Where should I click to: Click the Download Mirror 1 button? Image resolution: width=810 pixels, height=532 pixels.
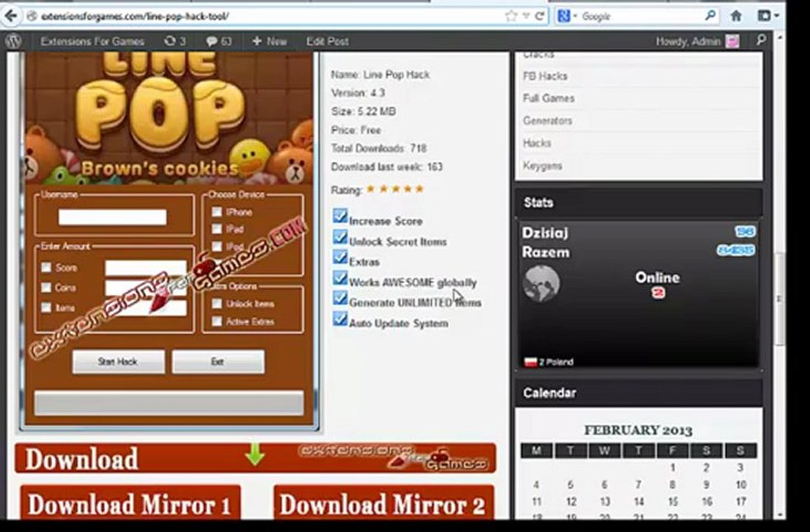point(130,502)
